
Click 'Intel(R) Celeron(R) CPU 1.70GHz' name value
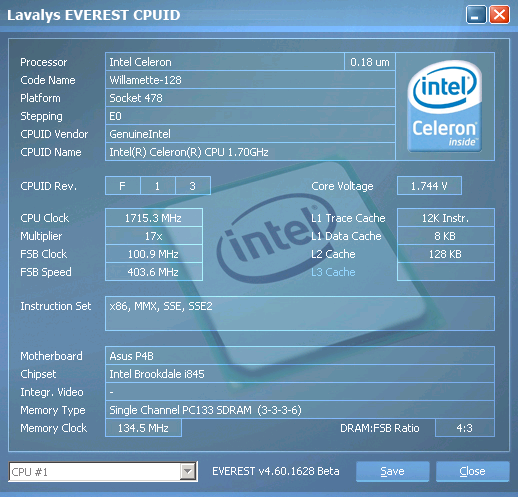250,152
